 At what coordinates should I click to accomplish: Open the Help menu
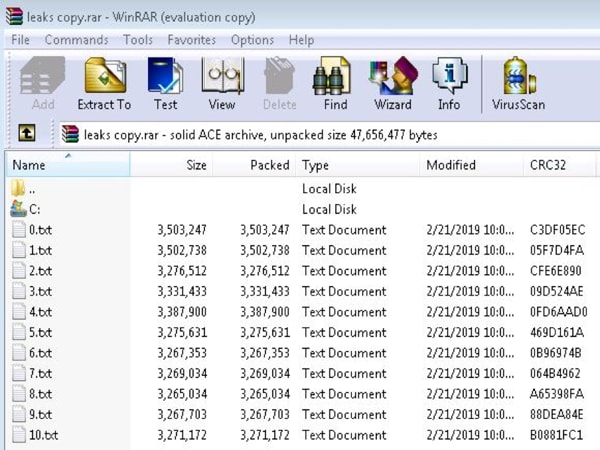point(302,40)
